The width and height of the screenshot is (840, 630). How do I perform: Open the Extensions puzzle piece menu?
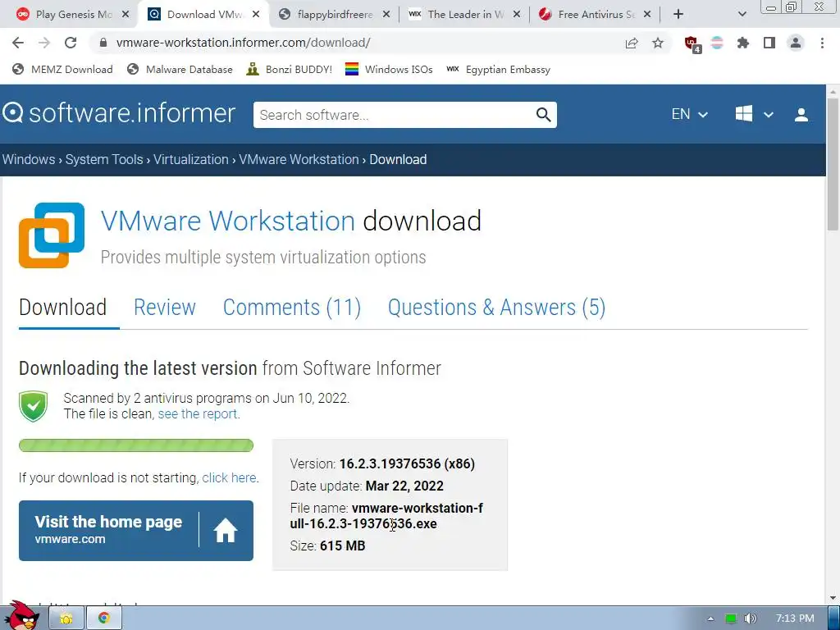(743, 43)
